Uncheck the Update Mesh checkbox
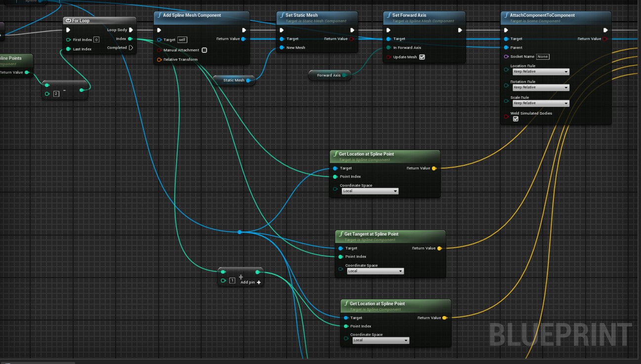 point(422,57)
